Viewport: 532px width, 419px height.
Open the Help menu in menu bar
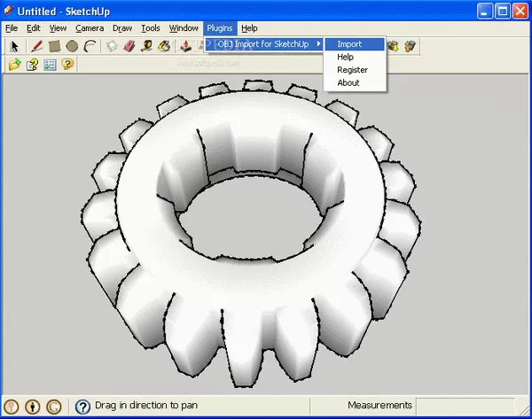tap(249, 28)
